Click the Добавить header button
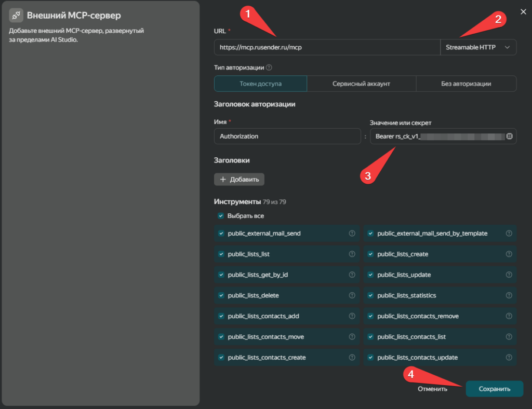Viewport: 532px width, 409px height. pyautogui.click(x=239, y=179)
